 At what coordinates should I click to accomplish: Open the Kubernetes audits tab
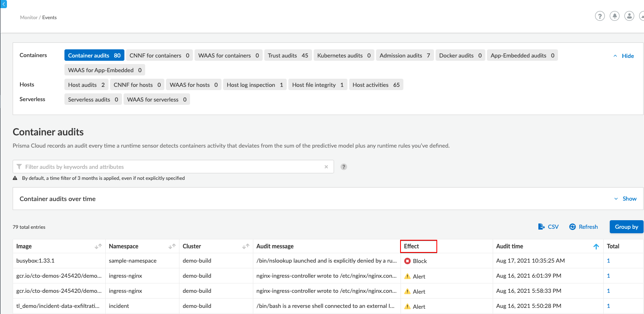[x=344, y=55]
